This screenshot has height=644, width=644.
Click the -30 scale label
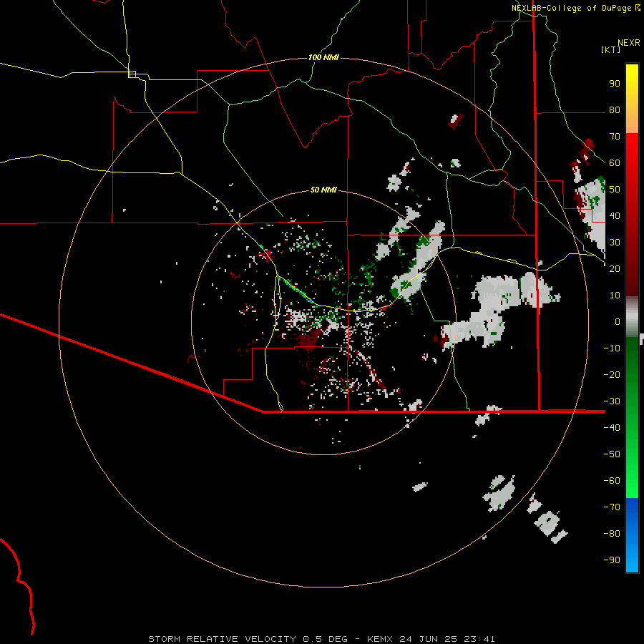pyautogui.click(x=612, y=401)
